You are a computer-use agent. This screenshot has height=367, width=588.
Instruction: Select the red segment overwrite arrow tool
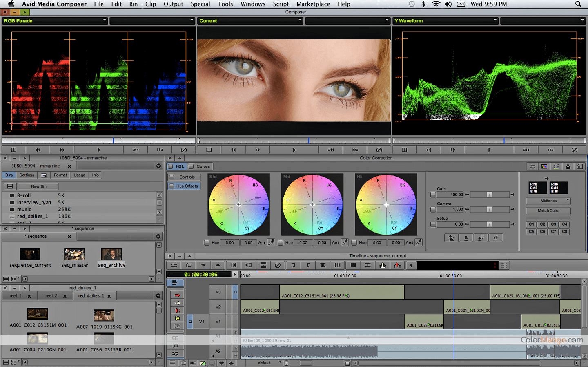177,295
